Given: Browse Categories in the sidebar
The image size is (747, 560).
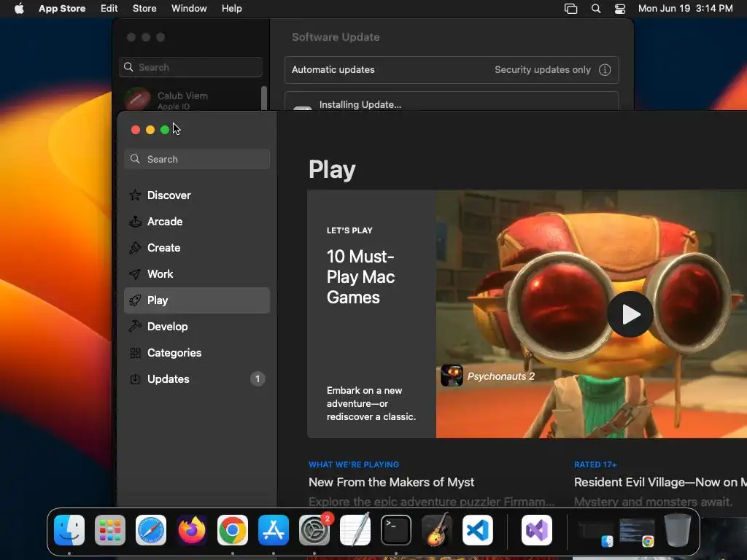Looking at the screenshot, I should (197, 353).
